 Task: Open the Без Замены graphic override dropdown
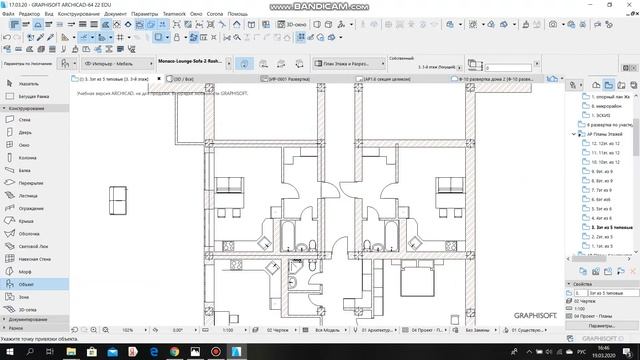point(496,330)
